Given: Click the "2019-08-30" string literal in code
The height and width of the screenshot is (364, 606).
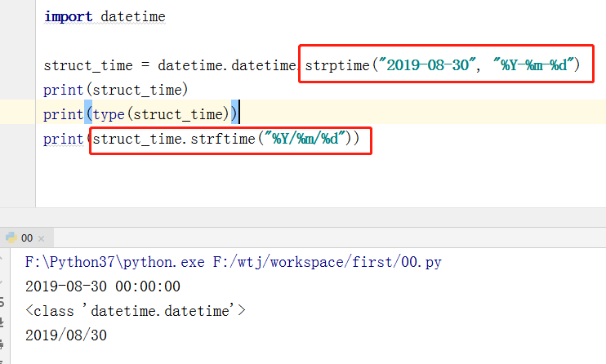Looking at the screenshot, I should 427,65.
